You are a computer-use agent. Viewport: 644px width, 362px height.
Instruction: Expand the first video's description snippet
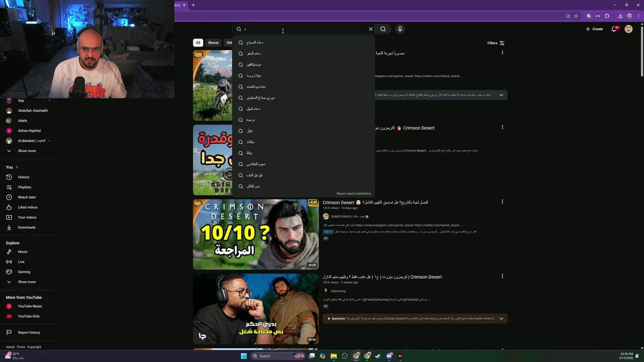click(x=501, y=95)
